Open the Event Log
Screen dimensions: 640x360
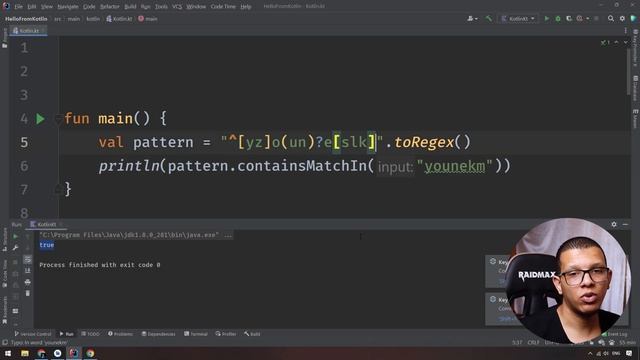coord(614,334)
